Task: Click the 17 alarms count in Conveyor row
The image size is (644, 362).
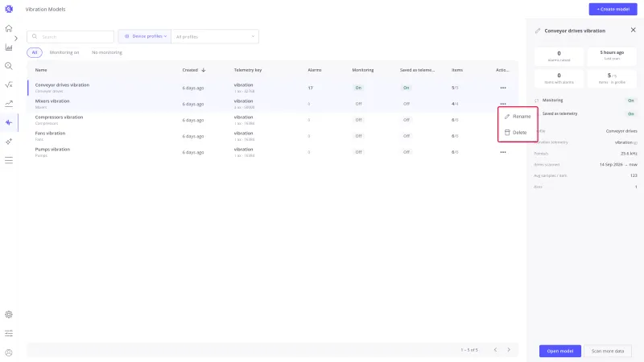Action: 311,88
